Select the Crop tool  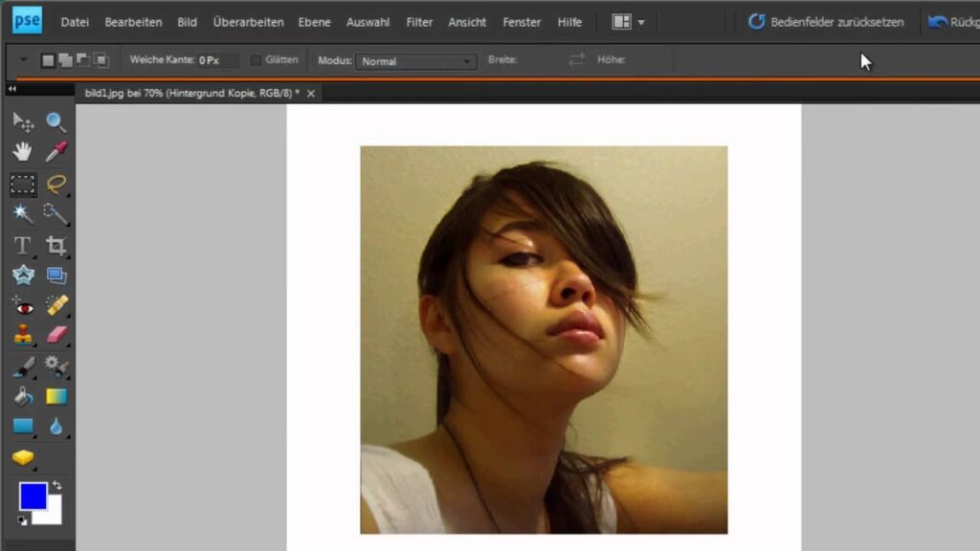click(x=56, y=246)
